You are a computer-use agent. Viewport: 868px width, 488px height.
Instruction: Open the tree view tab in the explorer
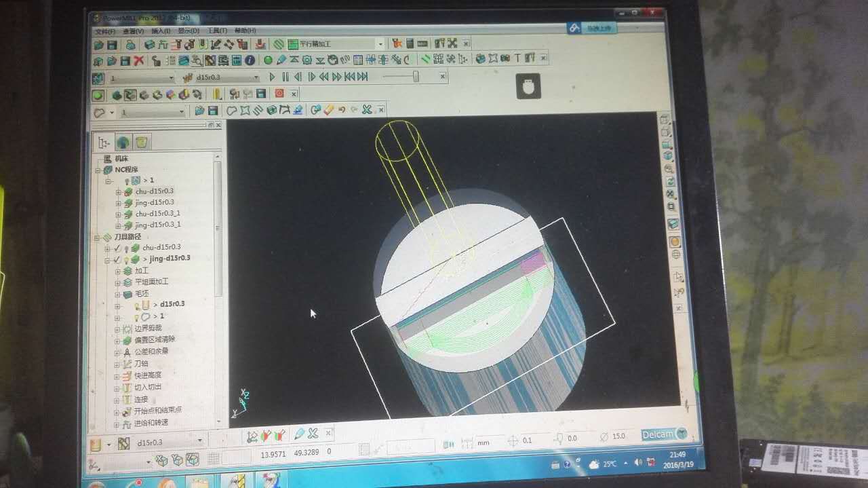pyautogui.click(x=104, y=143)
